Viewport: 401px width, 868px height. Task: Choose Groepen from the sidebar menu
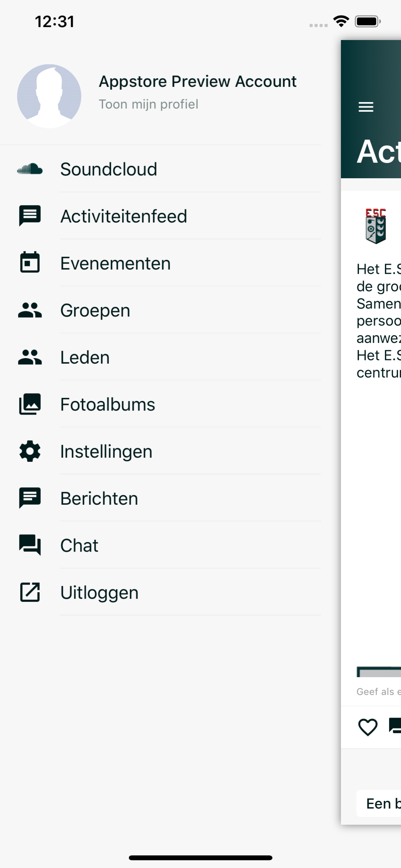pyautogui.click(x=95, y=310)
